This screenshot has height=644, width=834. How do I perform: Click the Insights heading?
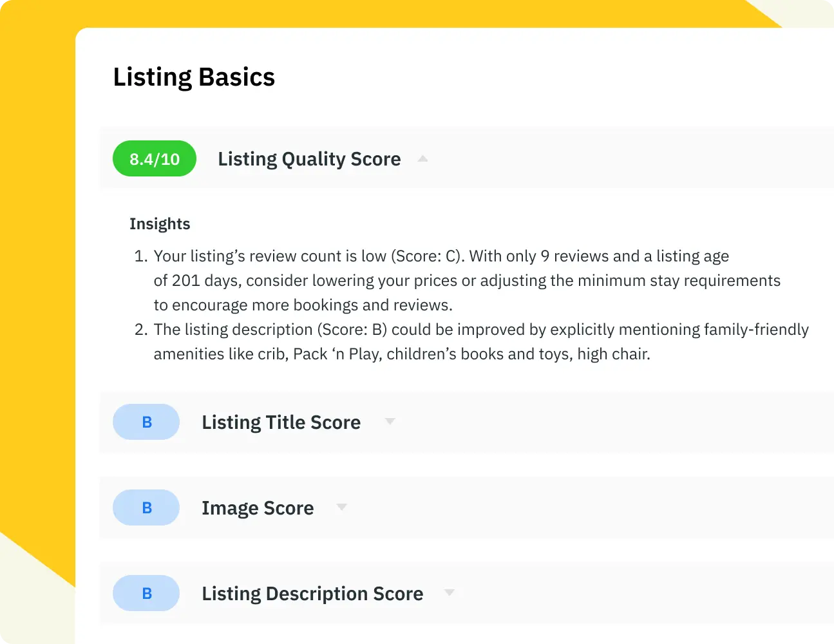pos(160,223)
